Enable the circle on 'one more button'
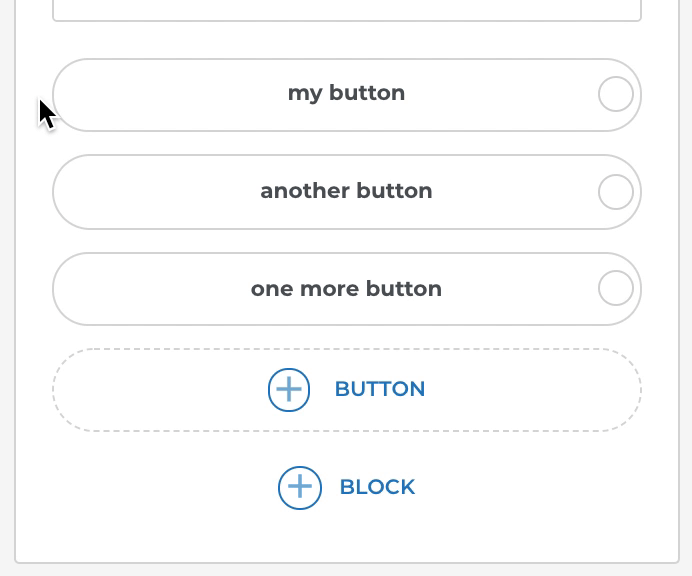The width and height of the screenshot is (692, 576). click(x=615, y=288)
